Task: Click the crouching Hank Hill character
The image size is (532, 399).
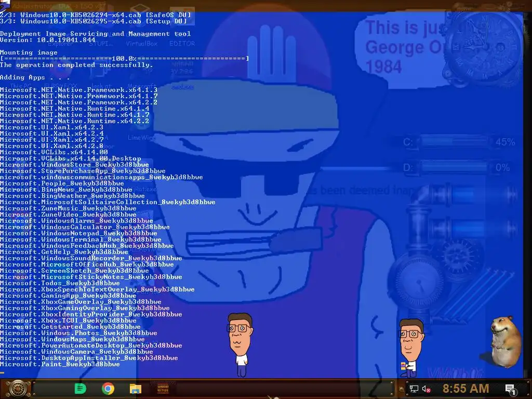Action: (411, 348)
